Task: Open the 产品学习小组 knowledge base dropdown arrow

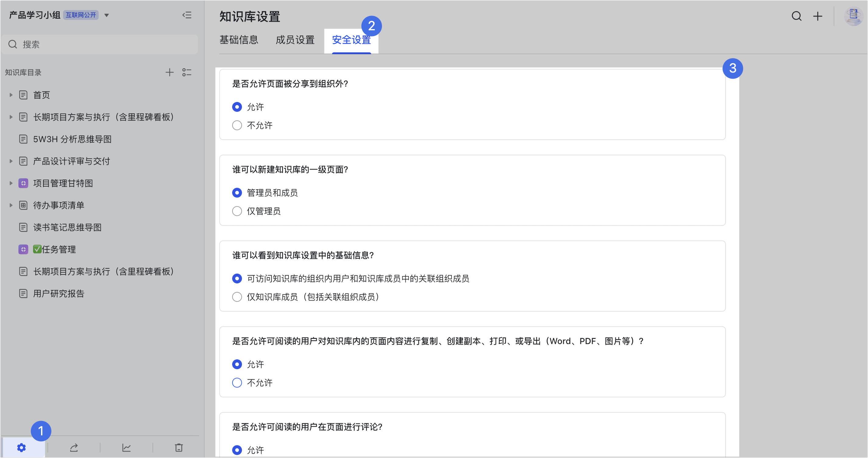Action: pos(106,15)
